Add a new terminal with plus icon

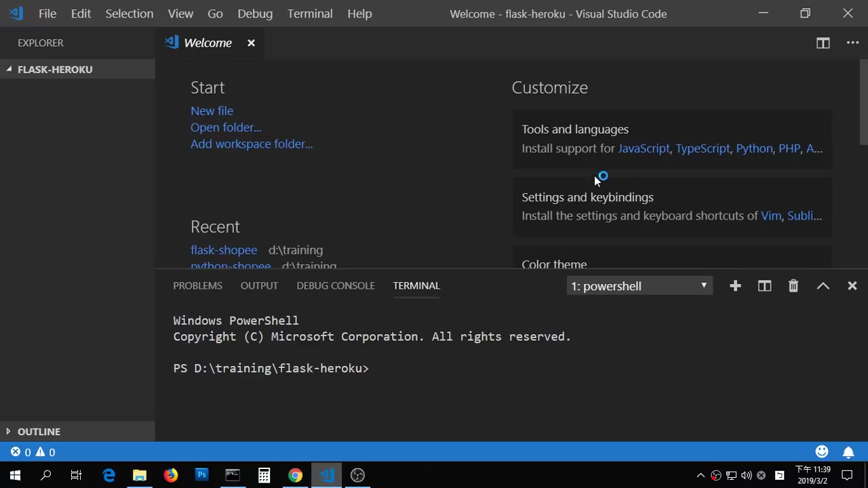pos(735,286)
